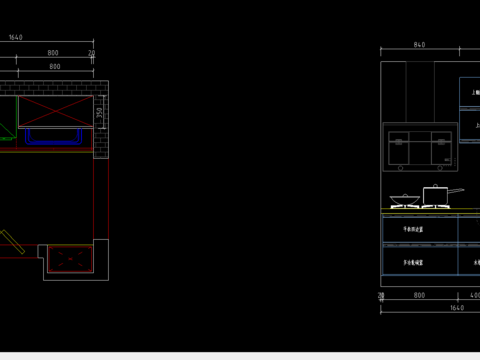Select the upper drawer label in base cabinet
The height and width of the screenshot is (360, 480).
point(413,229)
